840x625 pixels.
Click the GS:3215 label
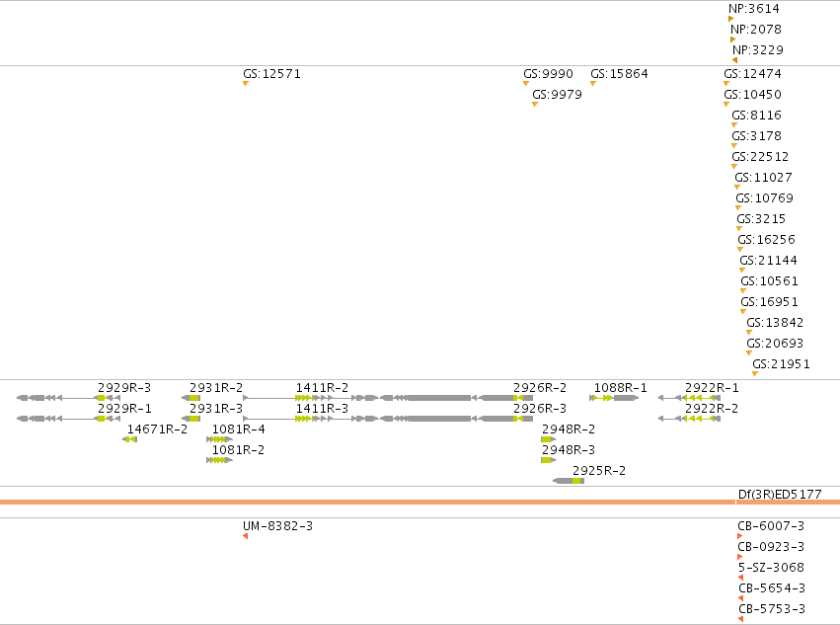click(x=761, y=220)
